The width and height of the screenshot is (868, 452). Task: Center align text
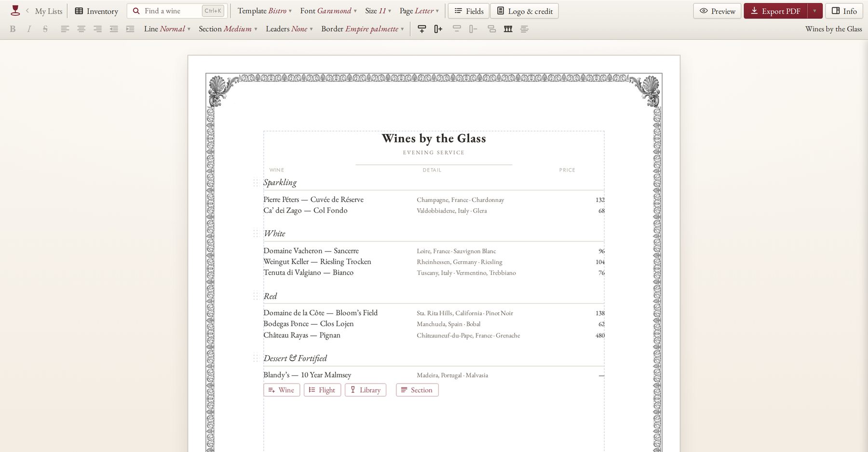81,29
